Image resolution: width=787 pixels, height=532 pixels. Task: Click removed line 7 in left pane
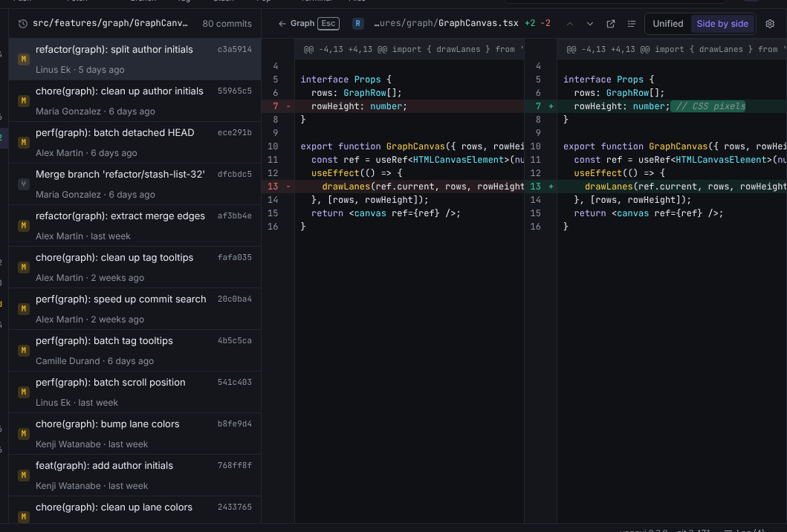[393, 106]
